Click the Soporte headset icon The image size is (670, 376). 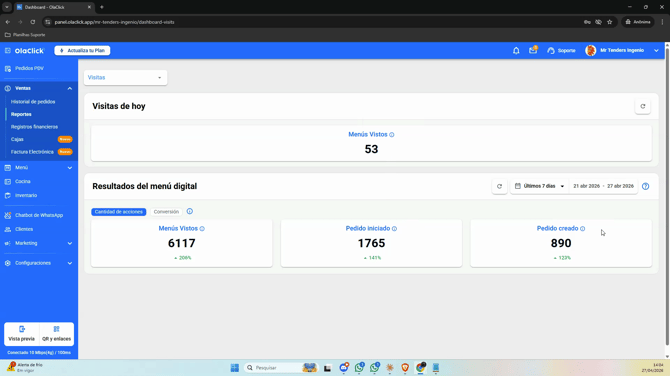[x=551, y=50]
